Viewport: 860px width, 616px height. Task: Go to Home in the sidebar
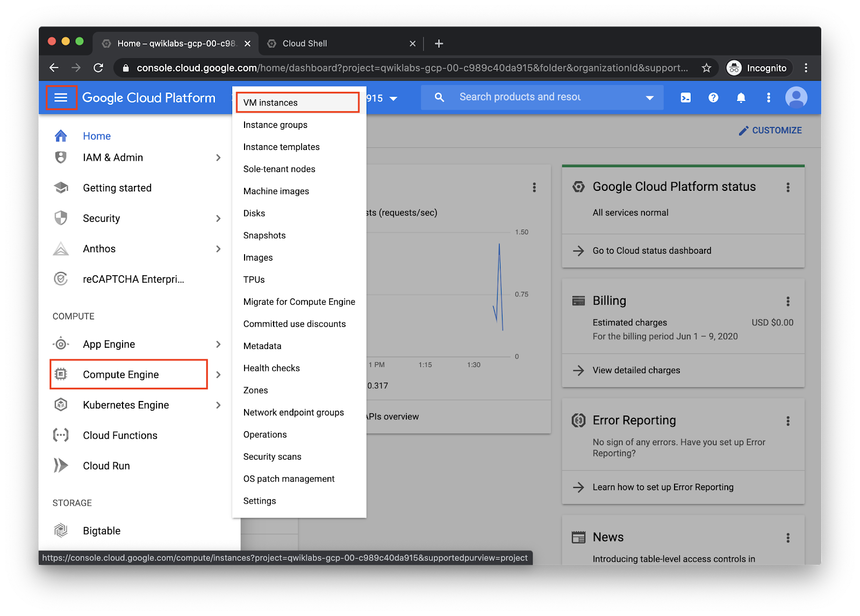tap(97, 136)
